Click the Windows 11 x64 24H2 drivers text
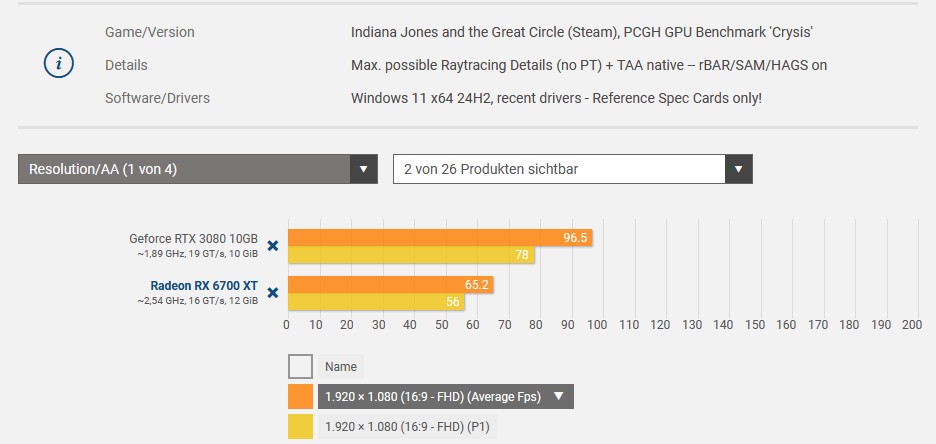Screen dimensions: 936x444 (556, 98)
